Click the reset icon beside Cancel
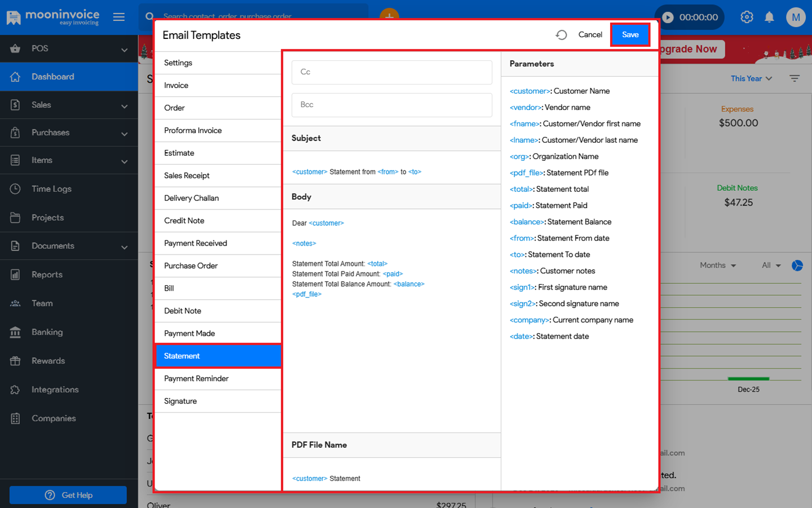 coord(561,35)
